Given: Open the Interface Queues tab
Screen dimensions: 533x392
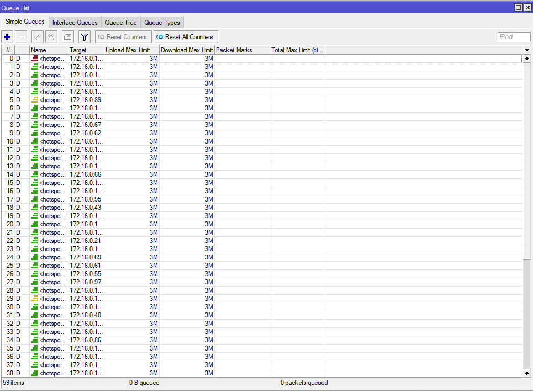Looking at the screenshot, I should [75, 23].
